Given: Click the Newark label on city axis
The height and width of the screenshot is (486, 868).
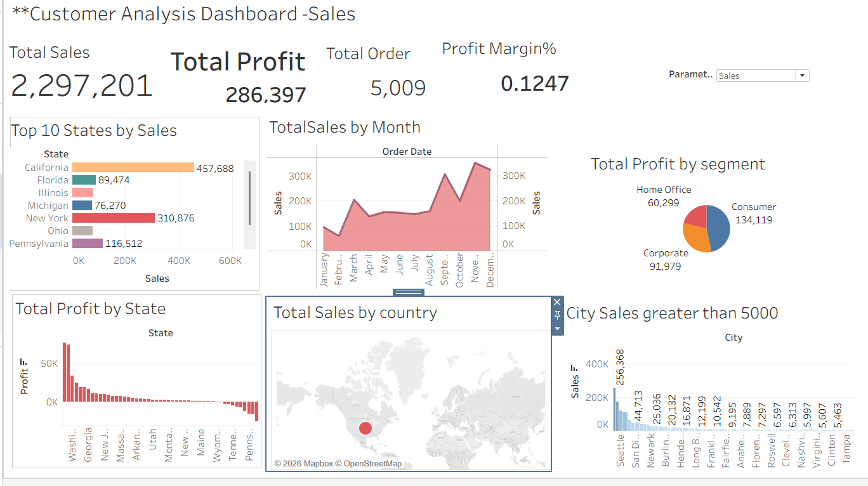Looking at the screenshot, I should 650,450.
